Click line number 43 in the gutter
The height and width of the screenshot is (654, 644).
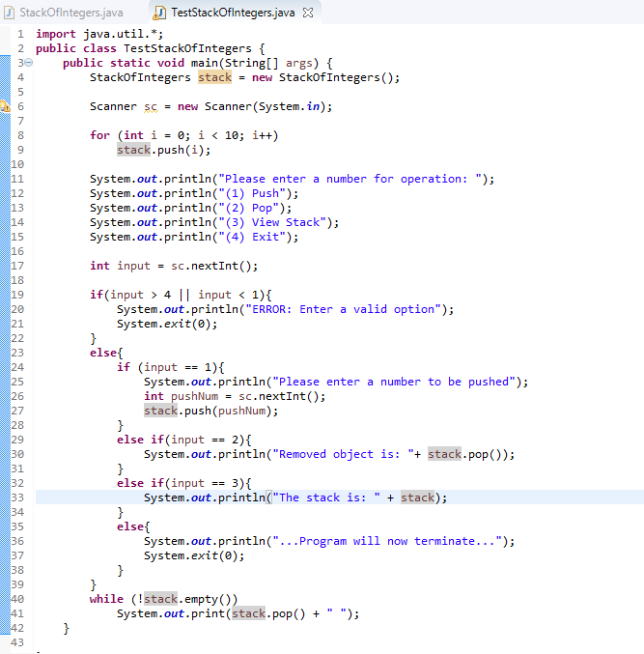[17, 642]
